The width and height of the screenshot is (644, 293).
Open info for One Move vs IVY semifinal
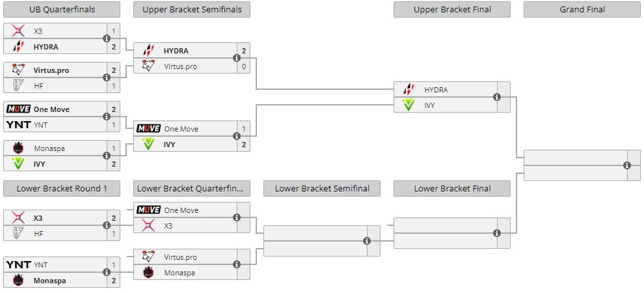pyautogui.click(x=237, y=136)
